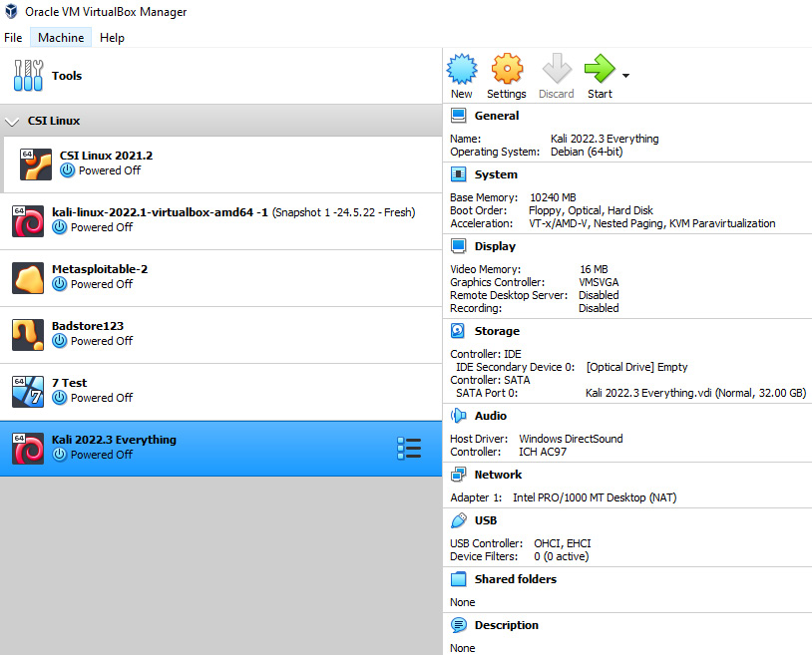Click the Tools wrench and screwdriver icon
The image size is (812, 655).
[29, 75]
